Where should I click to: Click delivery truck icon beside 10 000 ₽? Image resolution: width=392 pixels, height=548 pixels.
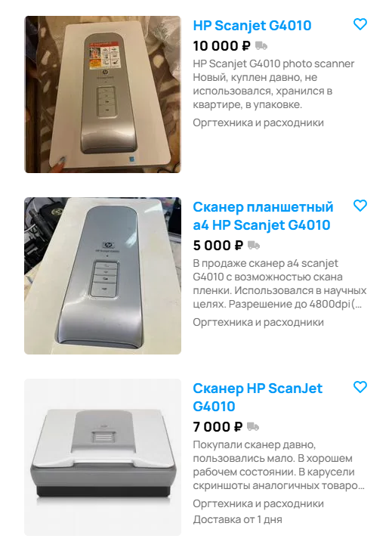[x=261, y=46]
